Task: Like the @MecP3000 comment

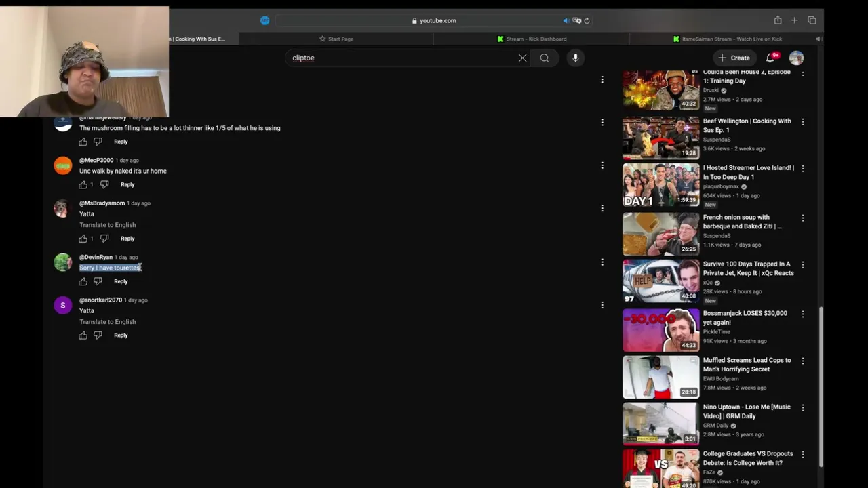Action: click(83, 184)
